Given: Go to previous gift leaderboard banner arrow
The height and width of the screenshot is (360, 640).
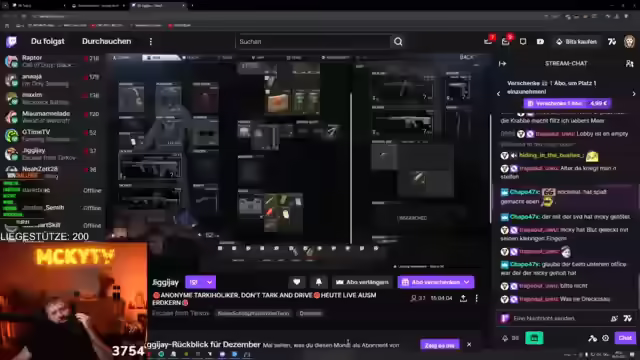Looking at the screenshot, I should [498, 93].
